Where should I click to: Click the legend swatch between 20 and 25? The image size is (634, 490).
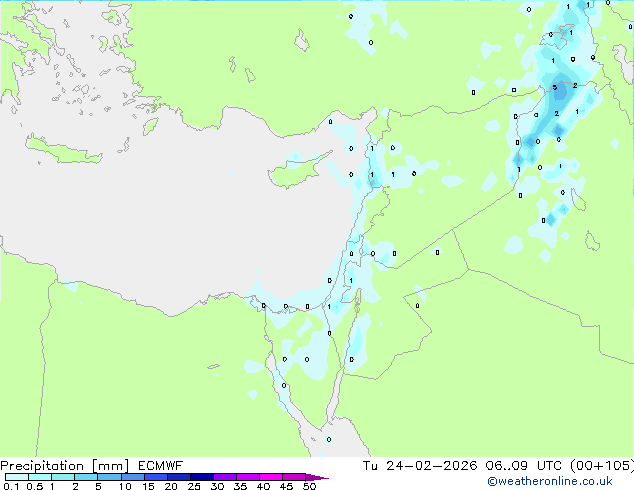coord(178,477)
